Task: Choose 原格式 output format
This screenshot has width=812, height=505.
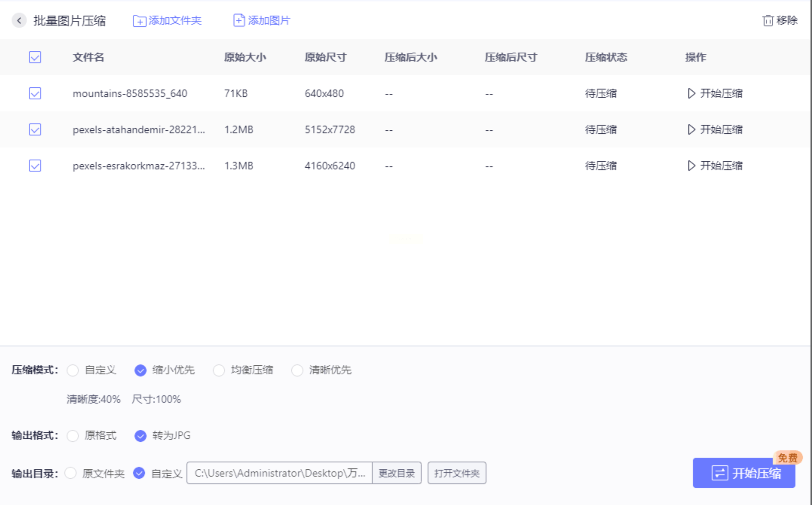Action: tap(73, 436)
